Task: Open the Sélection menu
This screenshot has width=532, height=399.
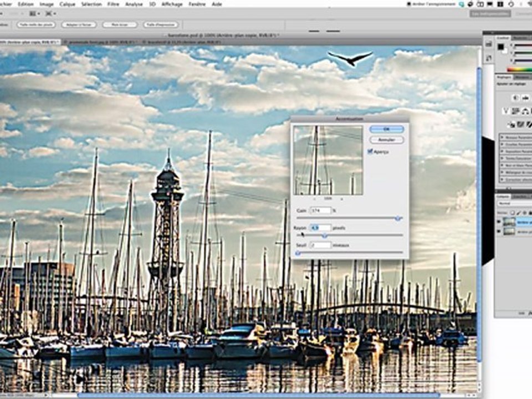Action: [91, 4]
